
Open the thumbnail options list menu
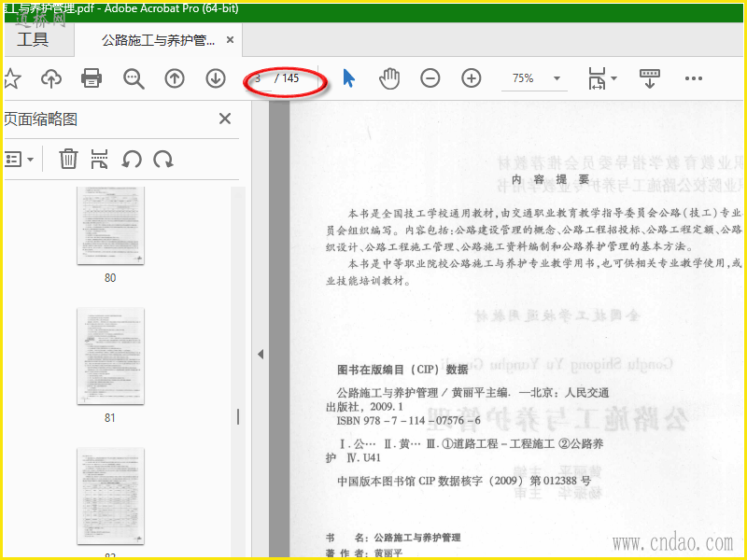pyautogui.click(x=19, y=159)
